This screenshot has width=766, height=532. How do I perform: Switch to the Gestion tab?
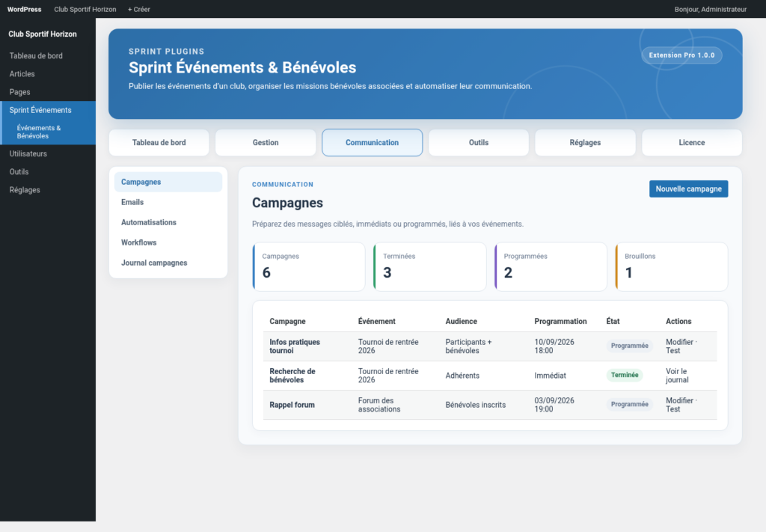click(x=266, y=143)
